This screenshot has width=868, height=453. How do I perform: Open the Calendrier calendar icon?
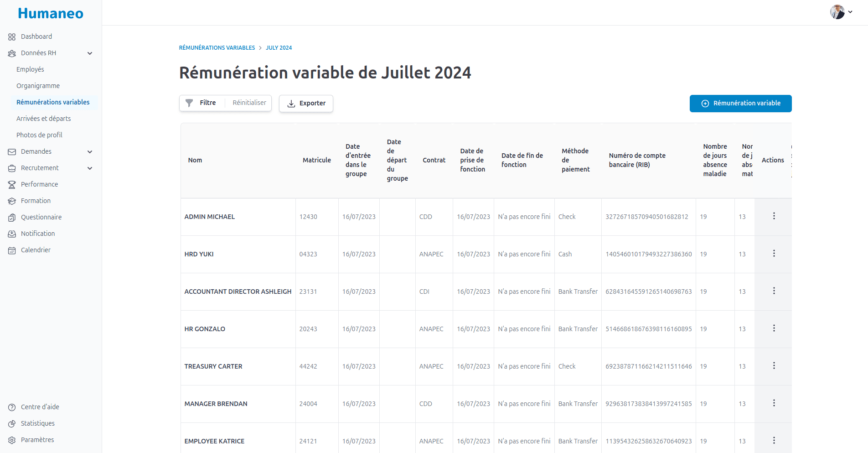click(12, 250)
